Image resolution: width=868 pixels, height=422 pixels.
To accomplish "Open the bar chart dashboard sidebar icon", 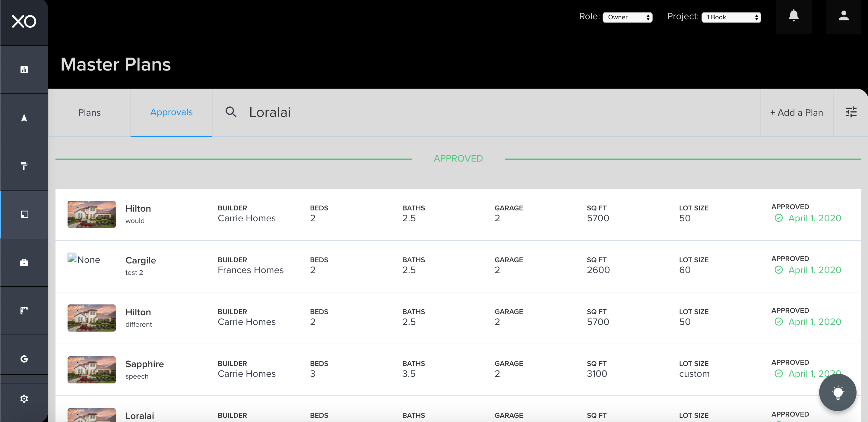I will (x=24, y=70).
